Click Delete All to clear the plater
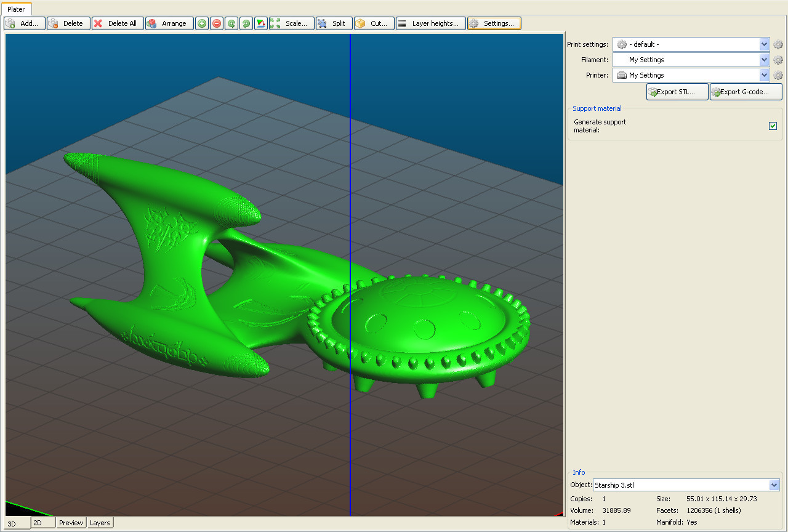Image resolution: width=788 pixels, height=532 pixels. click(117, 23)
